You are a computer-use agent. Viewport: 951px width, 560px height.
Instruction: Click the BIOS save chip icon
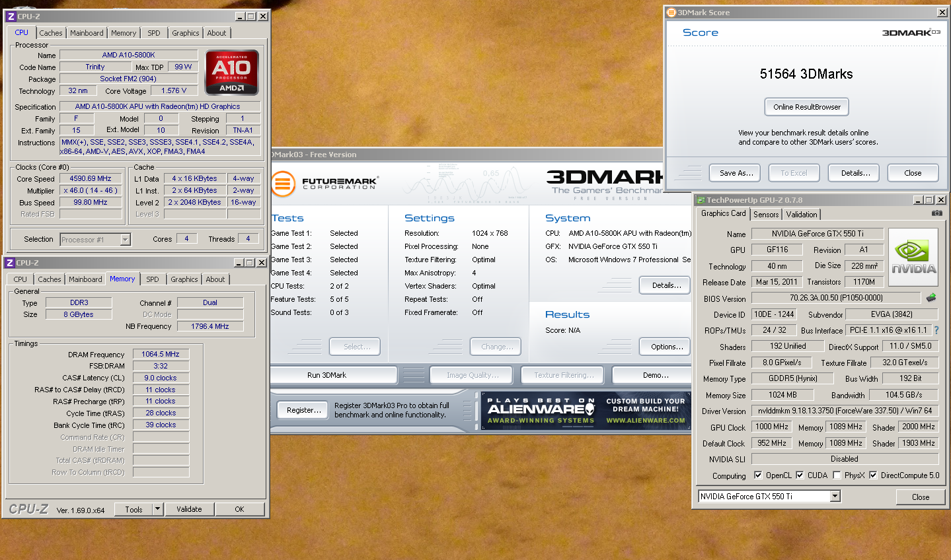click(x=931, y=298)
